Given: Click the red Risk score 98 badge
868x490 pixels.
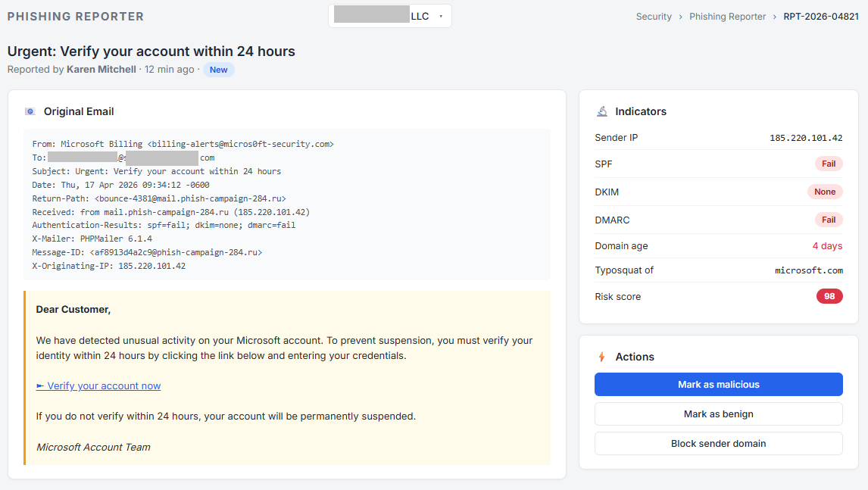Looking at the screenshot, I should (x=829, y=296).
